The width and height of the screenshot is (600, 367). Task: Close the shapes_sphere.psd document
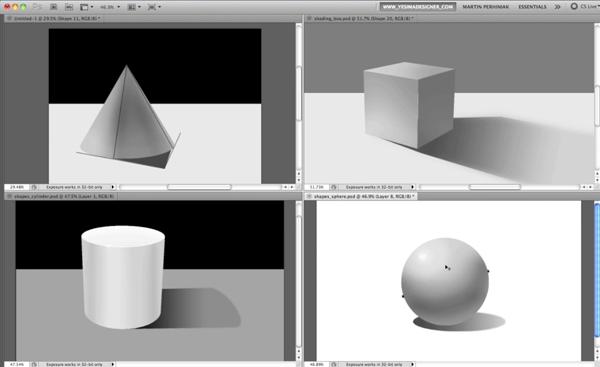(309, 196)
